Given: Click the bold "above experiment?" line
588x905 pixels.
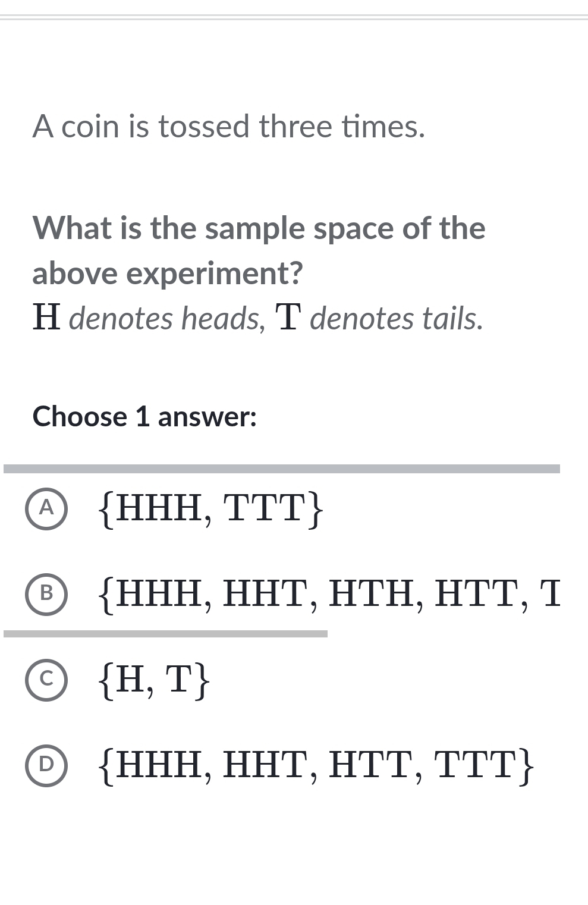Looking at the screenshot, I should coord(168,274).
